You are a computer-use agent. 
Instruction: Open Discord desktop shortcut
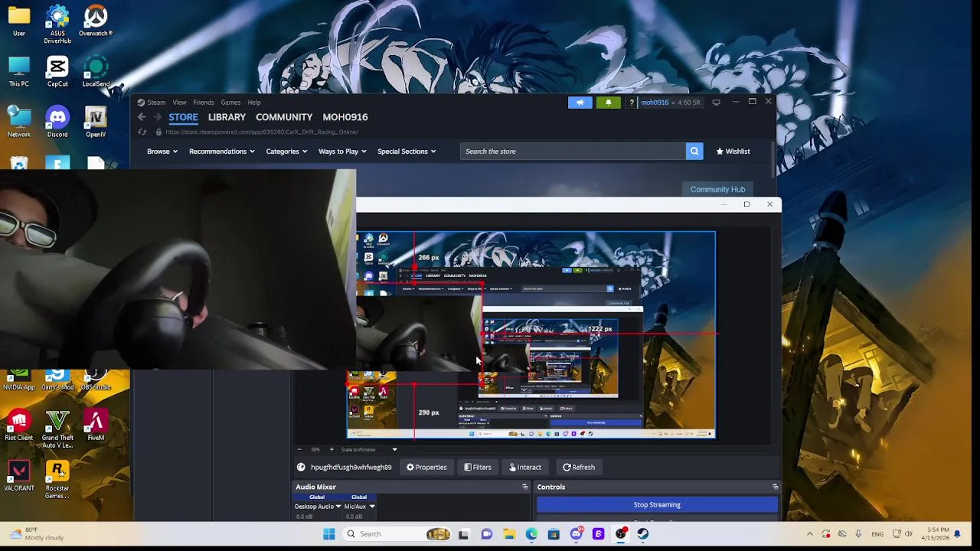[57, 122]
